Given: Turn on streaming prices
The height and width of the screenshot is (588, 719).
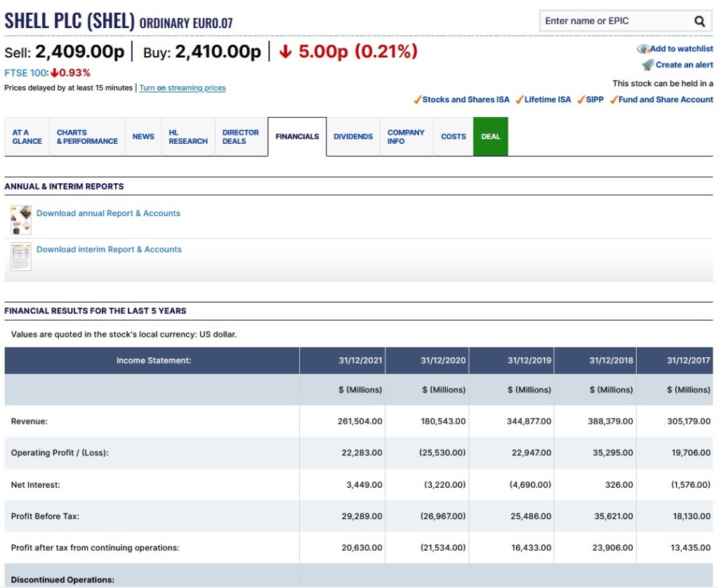Looking at the screenshot, I should [x=183, y=88].
